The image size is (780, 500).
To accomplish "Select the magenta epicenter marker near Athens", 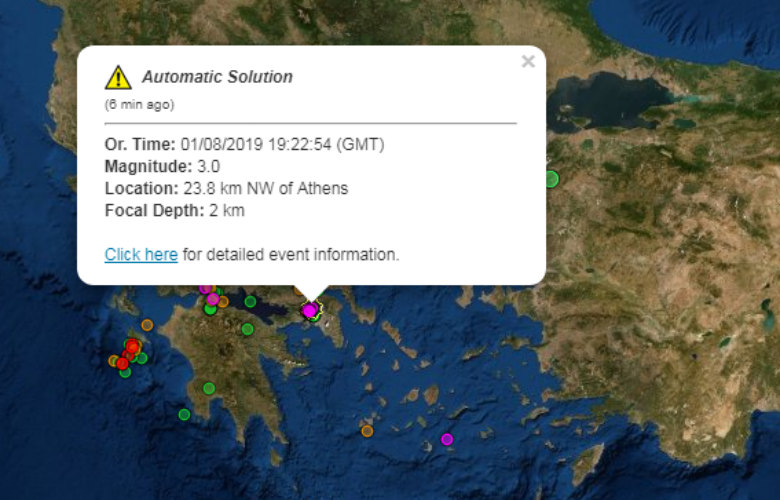I will tap(309, 311).
